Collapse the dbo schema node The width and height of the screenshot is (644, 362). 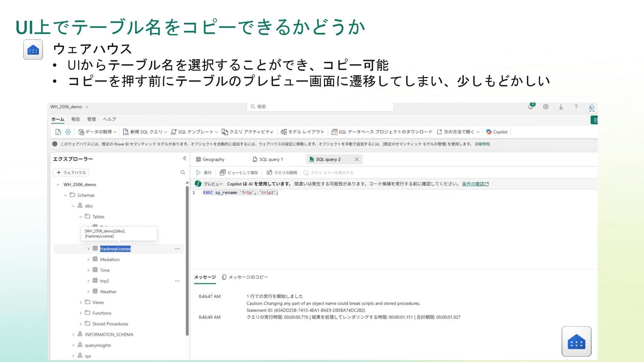(73, 206)
